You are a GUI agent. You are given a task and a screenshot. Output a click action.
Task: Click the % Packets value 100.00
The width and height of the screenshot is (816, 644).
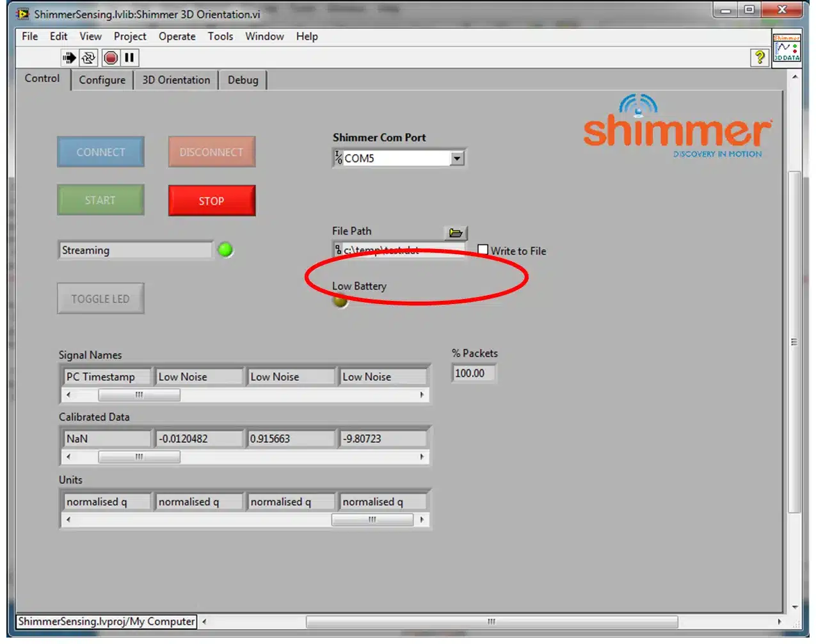click(x=474, y=373)
